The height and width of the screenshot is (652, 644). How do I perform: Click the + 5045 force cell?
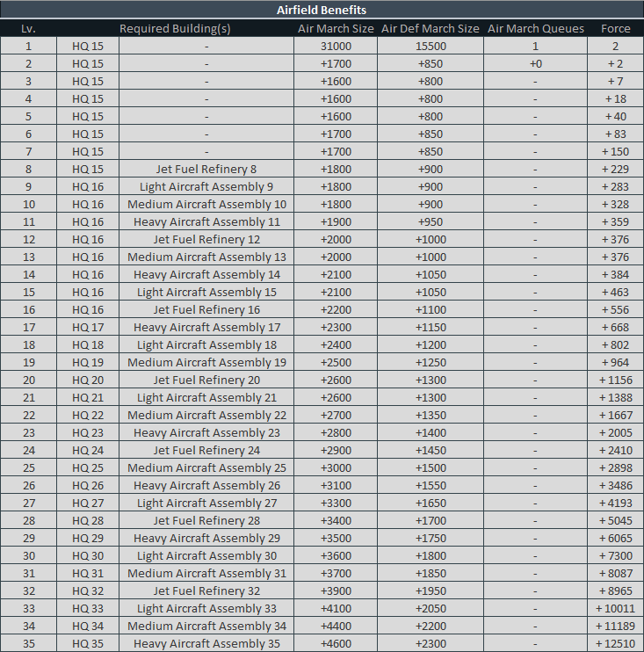coord(615,520)
